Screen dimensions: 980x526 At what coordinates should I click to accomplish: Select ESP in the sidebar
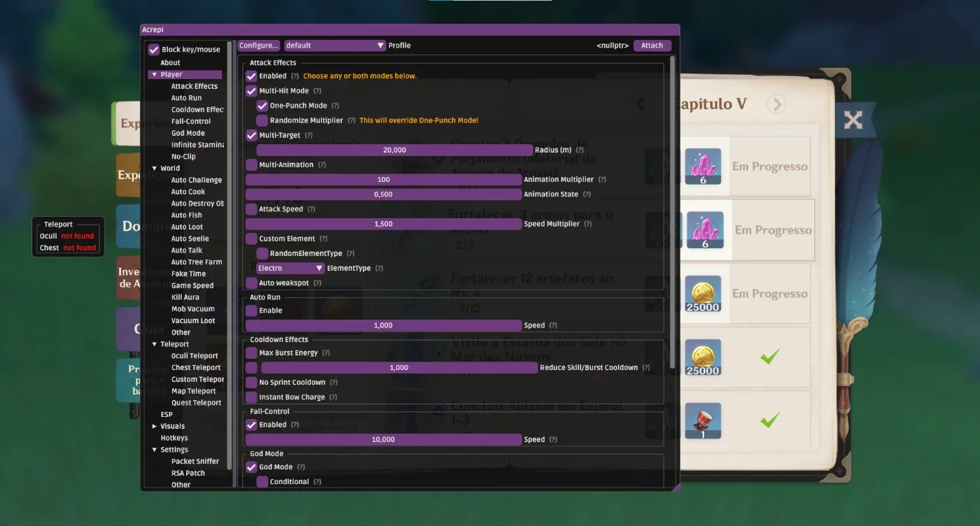pyautogui.click(x=167, y=415)
